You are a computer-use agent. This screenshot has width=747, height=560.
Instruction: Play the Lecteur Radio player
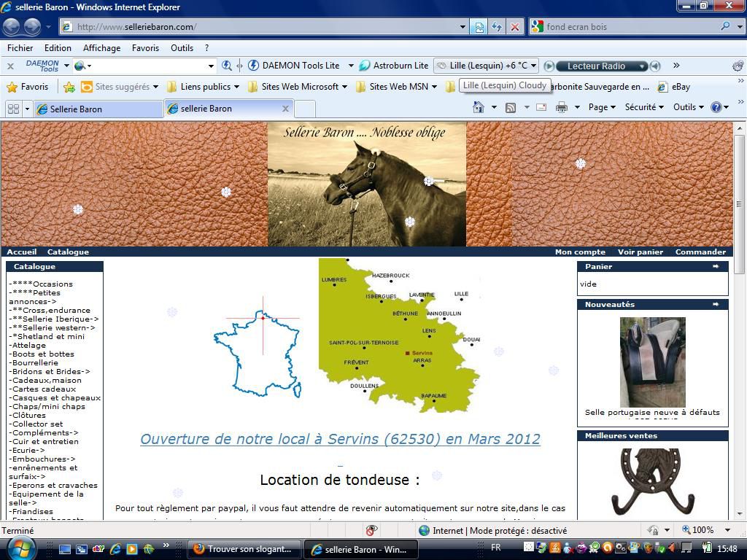coord(549,66)
